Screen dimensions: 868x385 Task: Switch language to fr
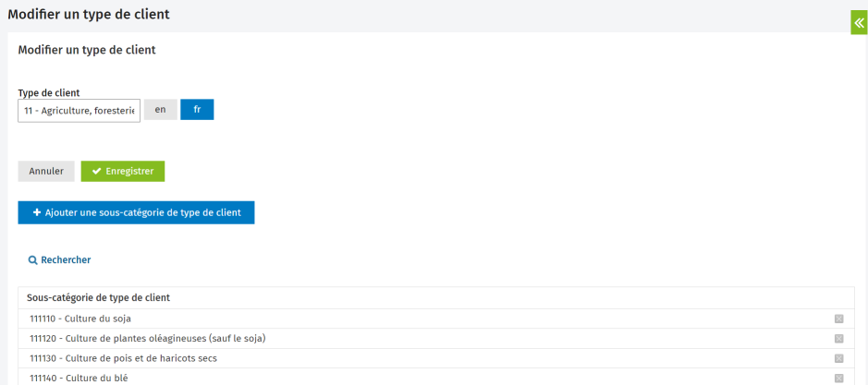point(197,110)
